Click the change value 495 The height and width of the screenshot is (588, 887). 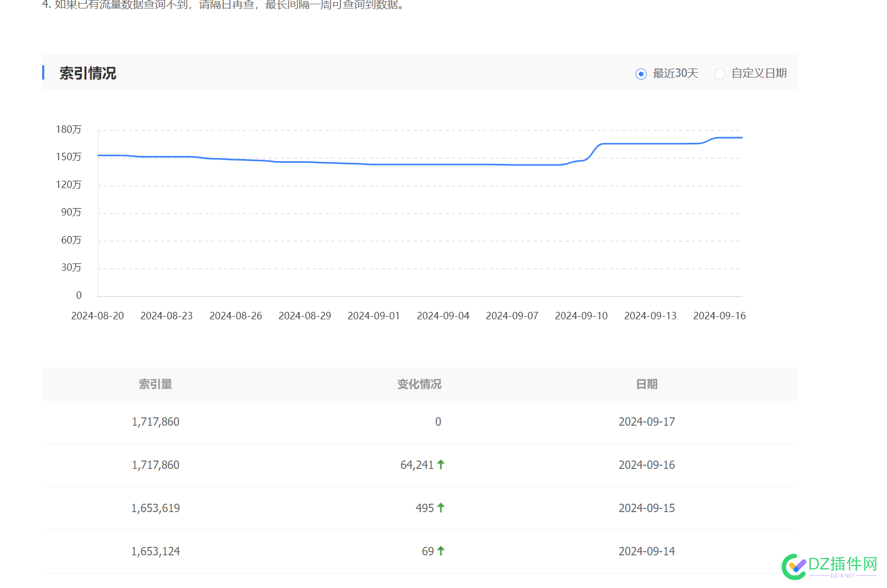coord(425,508)
